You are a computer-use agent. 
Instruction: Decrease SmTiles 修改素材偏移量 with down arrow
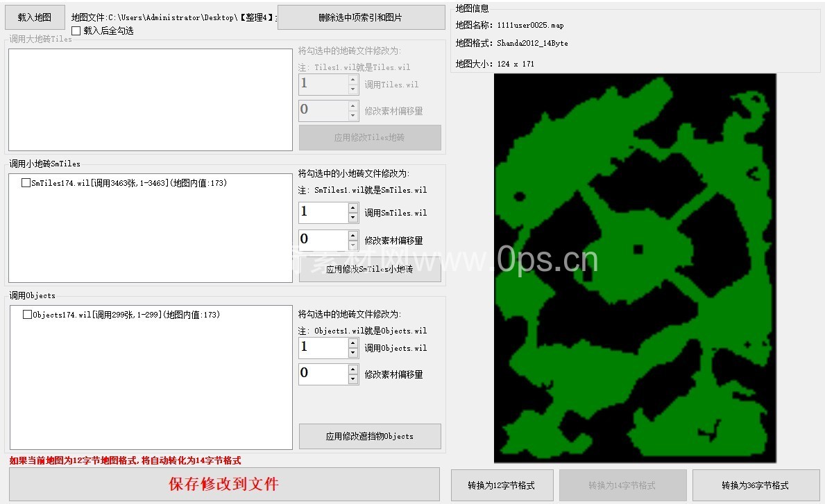353,245
